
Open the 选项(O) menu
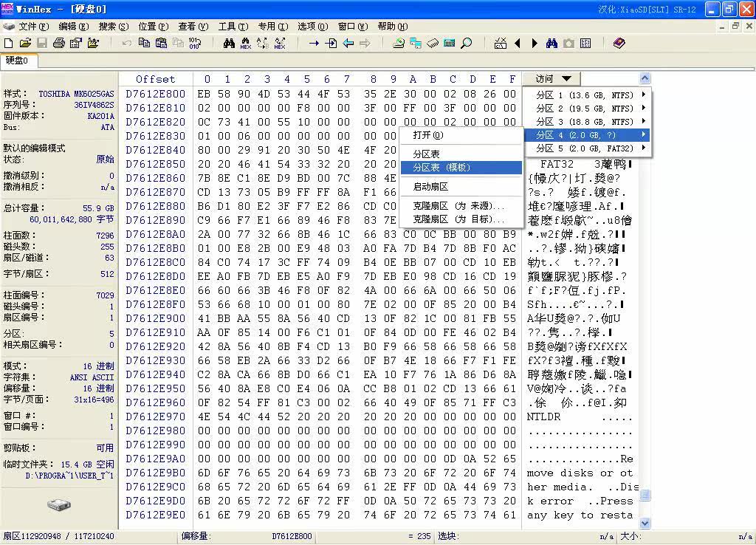tap(312, 27)
